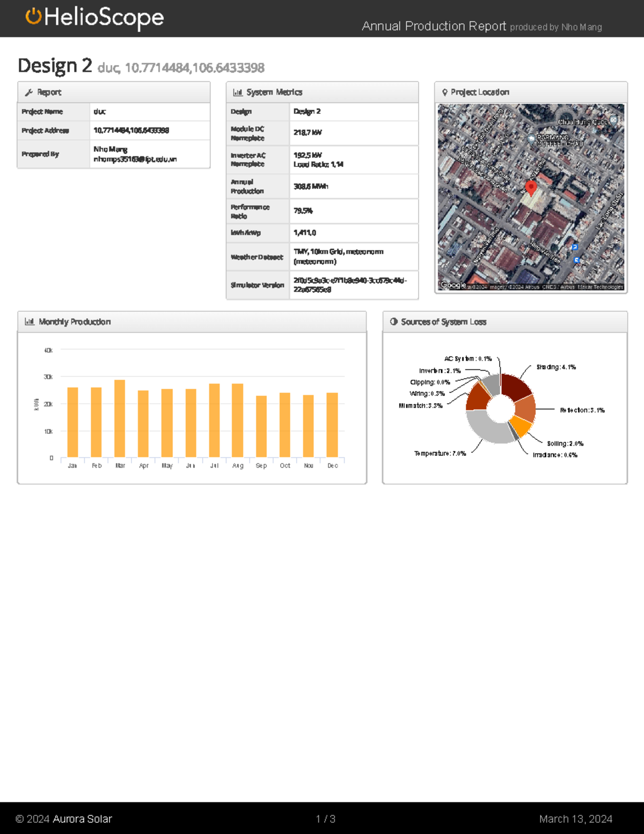Click the chart icon beside System Metrics

pos(238,92)
